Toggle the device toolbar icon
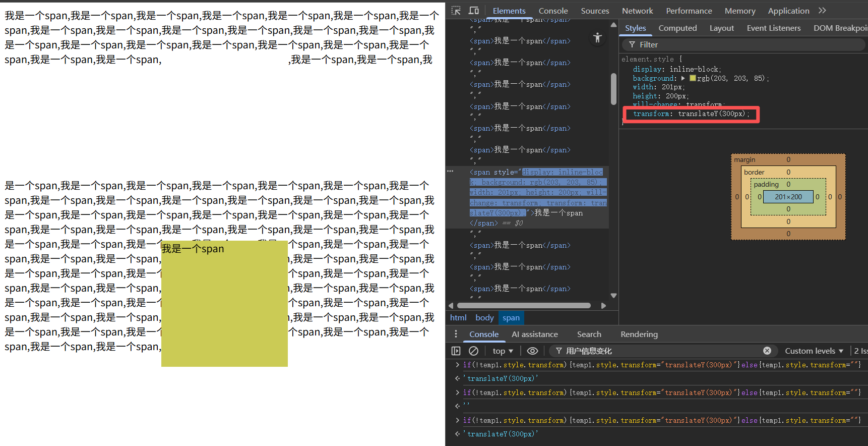 (x=474, y=11)
